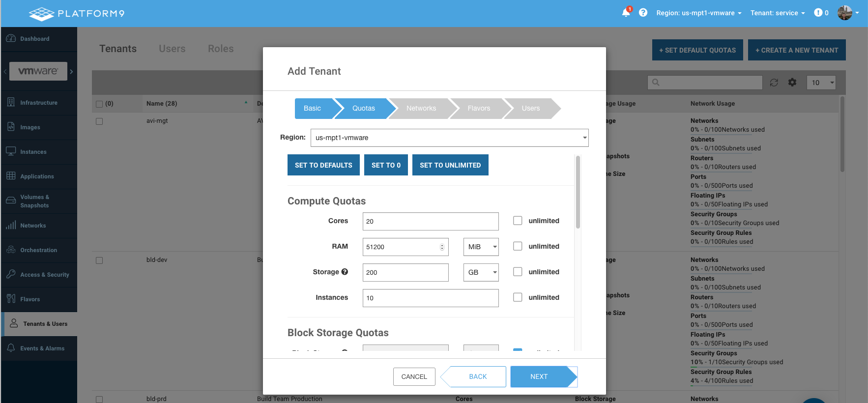Click the notification bell icon
868x403 pixels.
point(626,13)
